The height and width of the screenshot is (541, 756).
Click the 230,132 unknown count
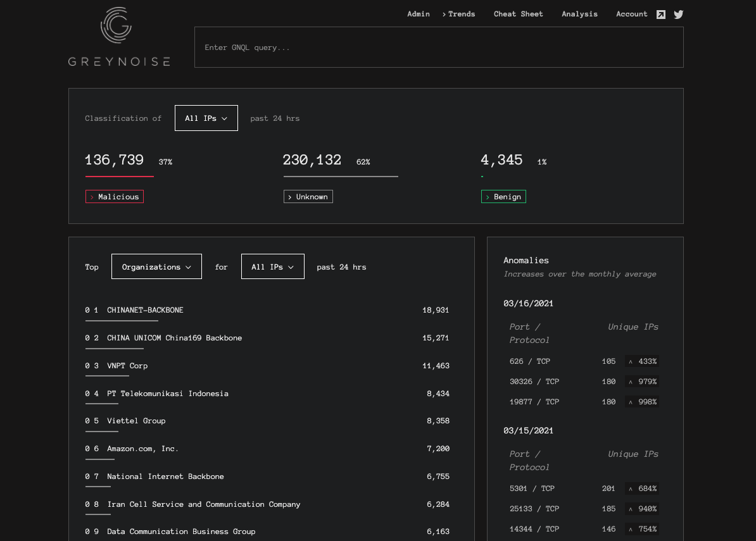point(312,160)
